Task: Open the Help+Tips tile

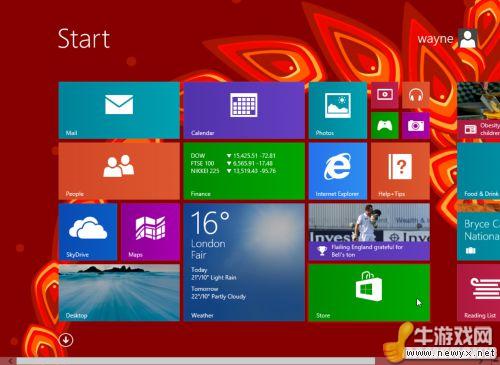Action: pyautogui.click(x=400, y=171)
